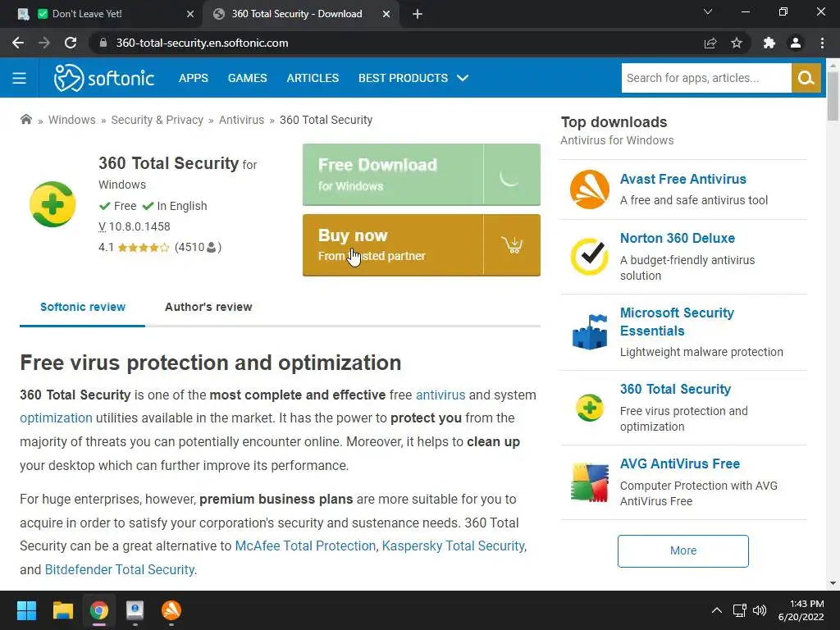Switch to the Author's review tab
840x630 pixels.
click(x=208, y=307)
